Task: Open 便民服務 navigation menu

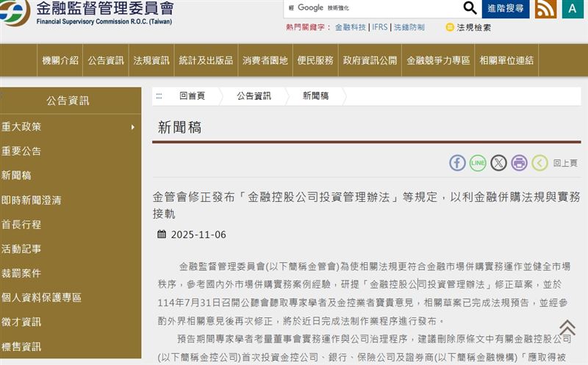Action: [315, 60]
